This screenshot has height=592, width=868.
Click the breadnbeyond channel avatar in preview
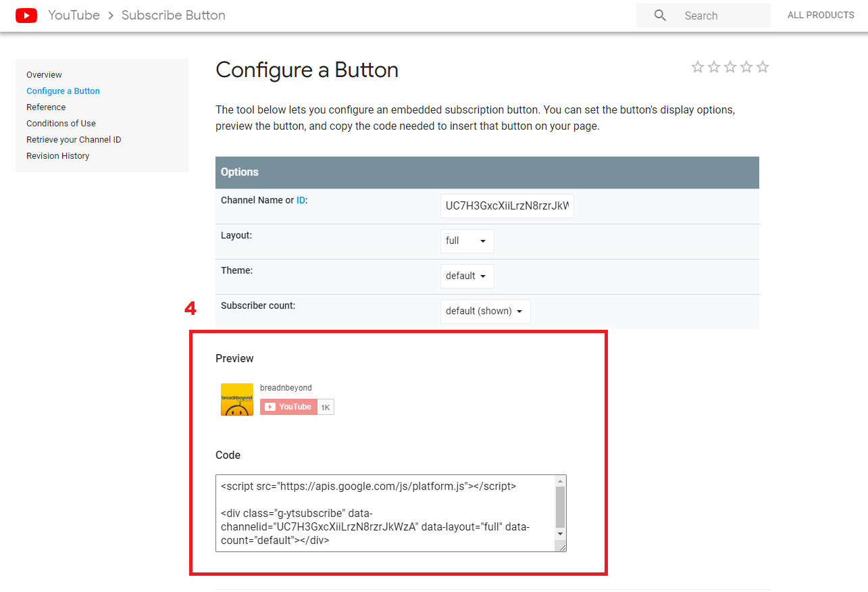tap(236, 399)
